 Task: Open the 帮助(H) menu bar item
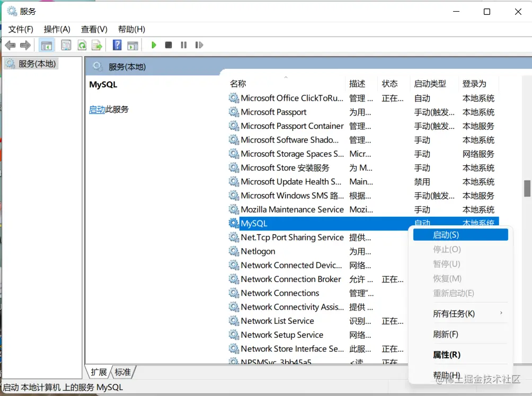click(x=131, y=30)
